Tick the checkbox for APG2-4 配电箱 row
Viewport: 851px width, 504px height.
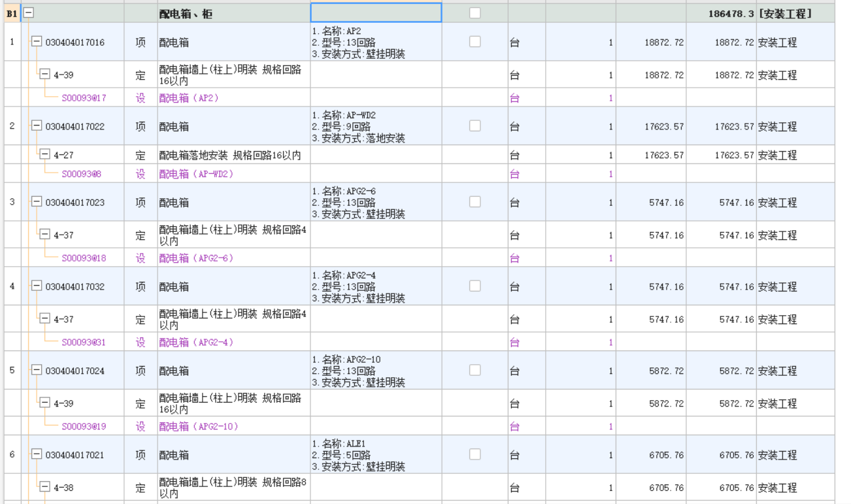tap(475, 286)
